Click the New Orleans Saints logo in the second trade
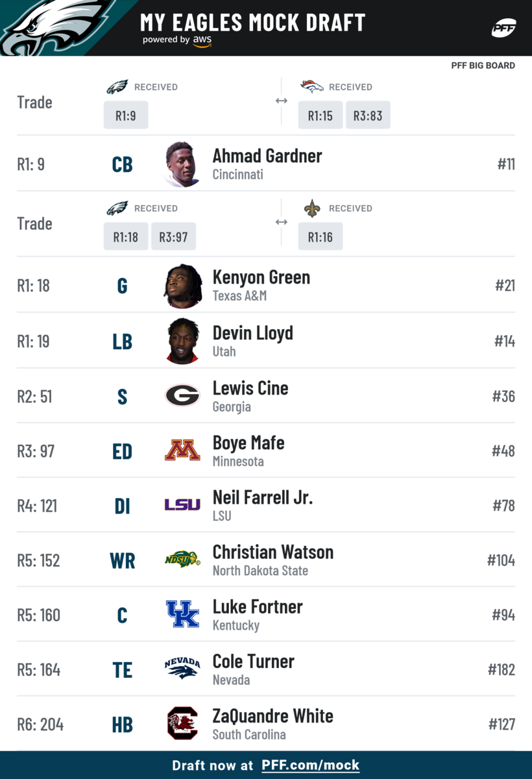532x779 pixels. [x=312, y=208]
